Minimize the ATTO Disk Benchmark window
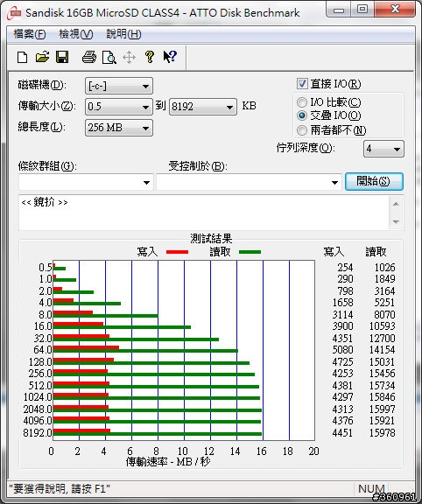The image size is (422, 504). pyautogui.click(x=339, y=9)
